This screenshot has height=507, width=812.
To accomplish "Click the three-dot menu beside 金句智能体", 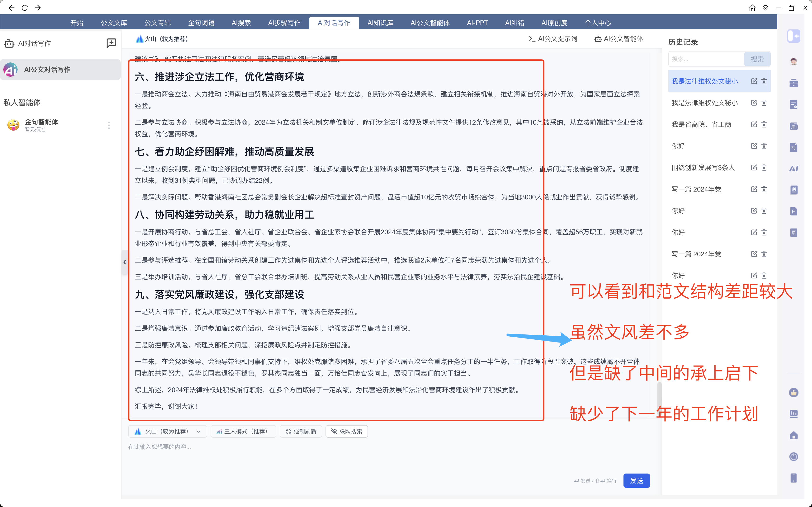I will 109,125.
